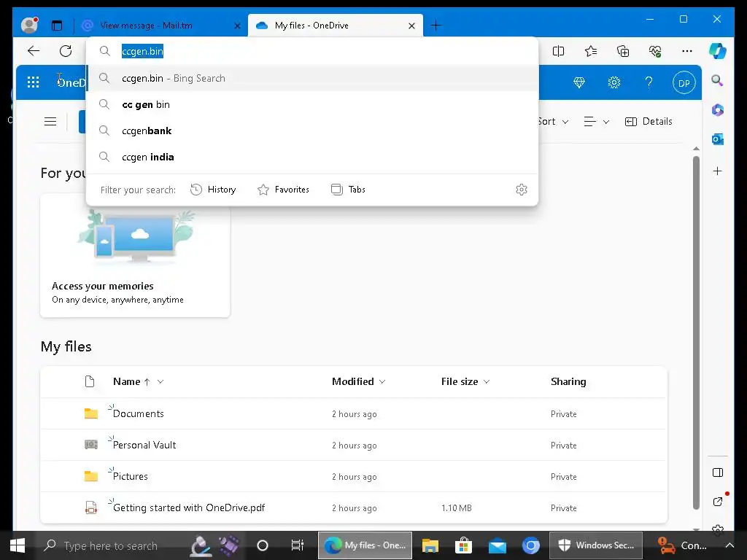Click the OneDrive premium diamond icon

pyautogui.click(x=578, y=83)
